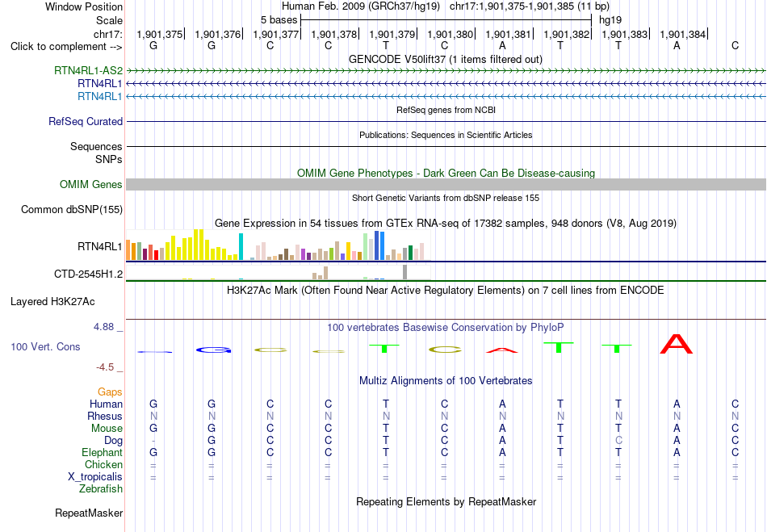Click RTN4RL1 label beside the GTEx chart
Viewport: 767px width, 532px height.
[100, 246]
